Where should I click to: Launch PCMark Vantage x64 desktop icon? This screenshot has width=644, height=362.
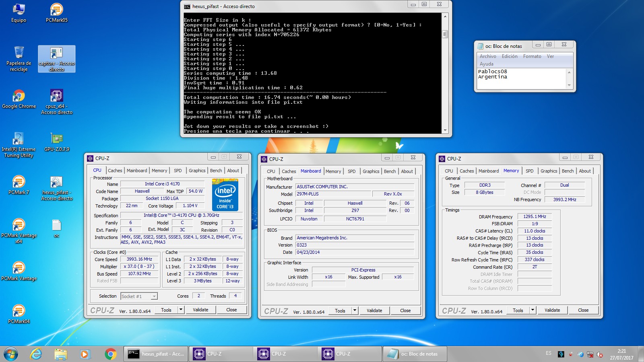19,231
